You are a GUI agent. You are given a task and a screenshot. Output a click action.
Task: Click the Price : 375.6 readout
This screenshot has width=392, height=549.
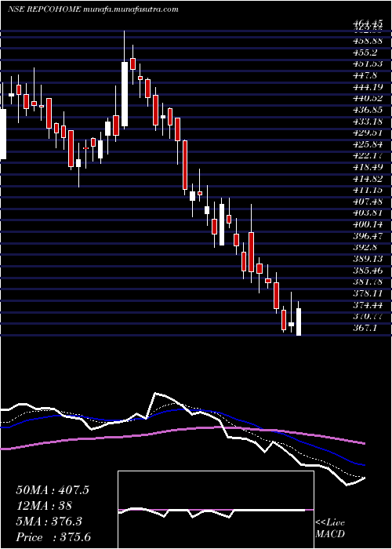pyautogui.click(x=53, y=537)
